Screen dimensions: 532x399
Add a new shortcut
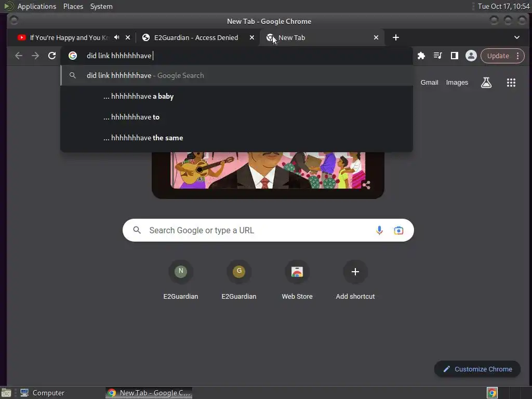tap(355, 280)
